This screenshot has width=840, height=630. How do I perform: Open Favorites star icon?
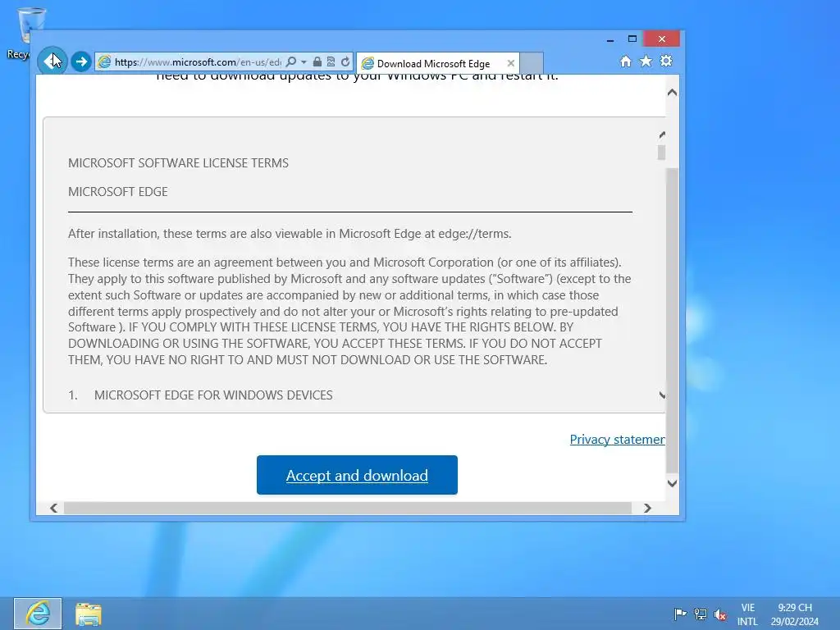646,61
